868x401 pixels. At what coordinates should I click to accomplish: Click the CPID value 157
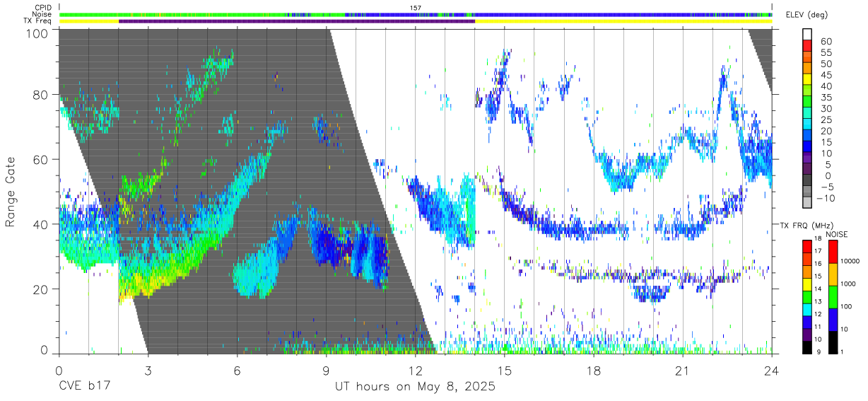coord(416,8)
